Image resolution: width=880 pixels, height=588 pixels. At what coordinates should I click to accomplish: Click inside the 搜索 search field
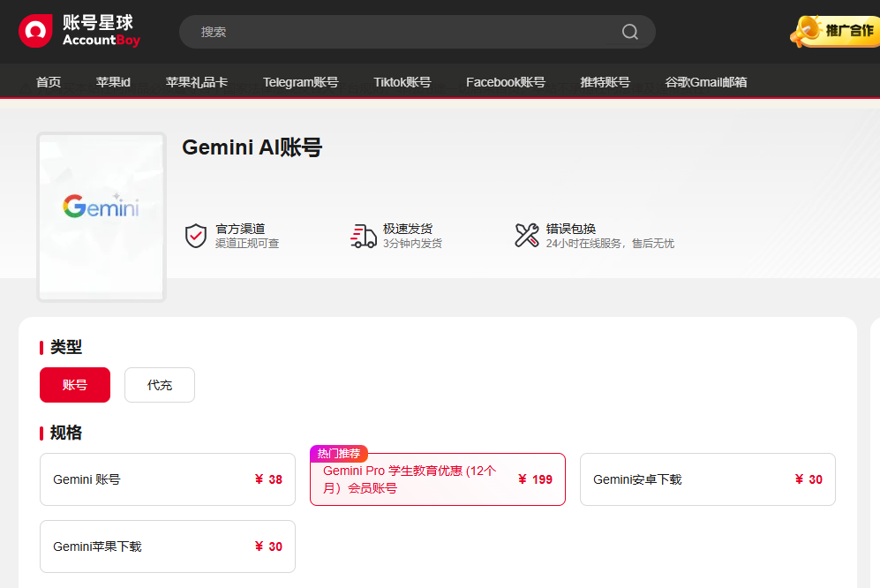pyautogui.click(x=353, y=31)
